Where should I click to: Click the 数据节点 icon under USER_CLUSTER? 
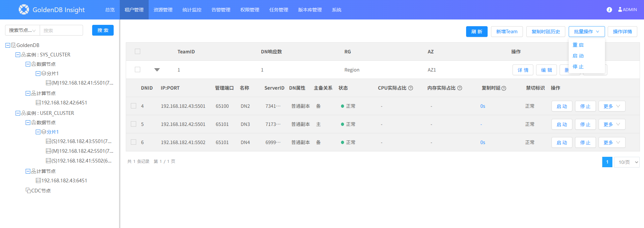tap(34, 123)
